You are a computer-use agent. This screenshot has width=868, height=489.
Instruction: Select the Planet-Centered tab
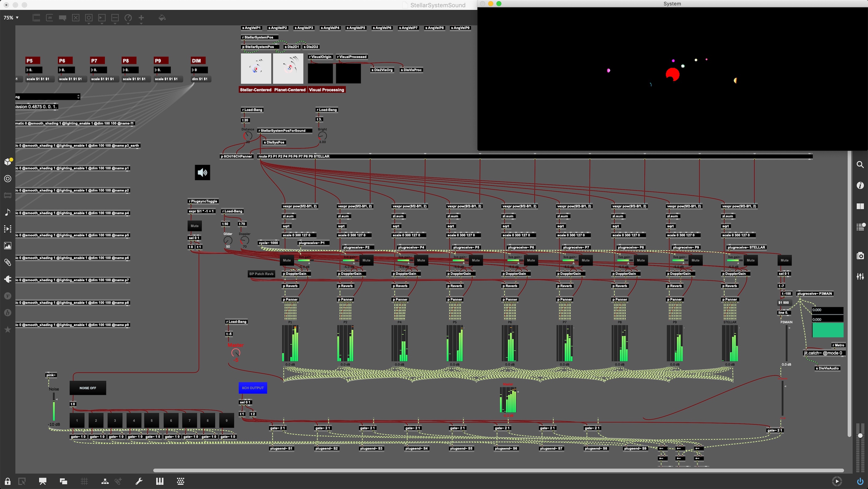tap(289, 90)
